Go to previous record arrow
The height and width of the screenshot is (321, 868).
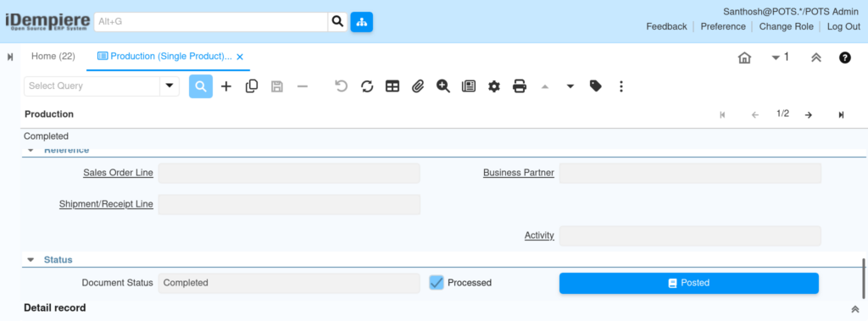click(x=755, y=114)
